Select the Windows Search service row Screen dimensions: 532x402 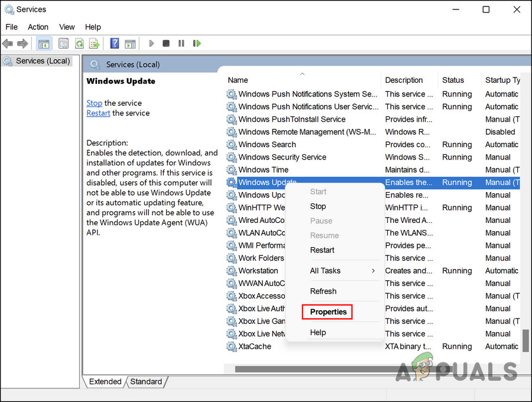[267, 144]
